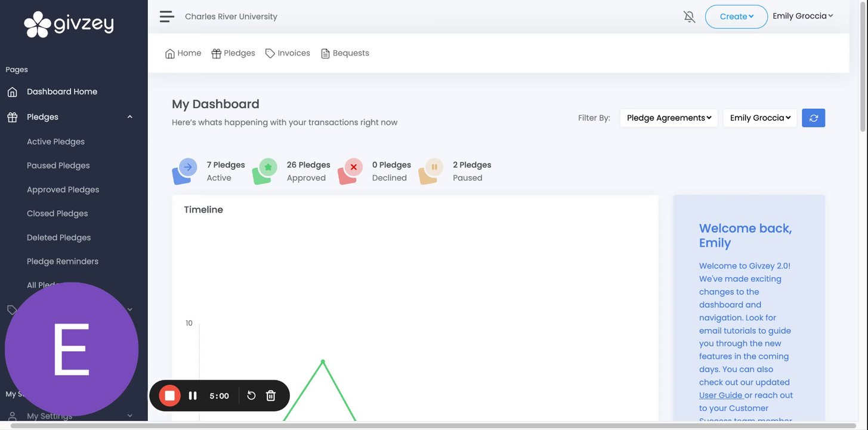Collapse the Pledges sidebar section
The width and height of the screenshot is (868, 430).
click(x=130, y=117)
